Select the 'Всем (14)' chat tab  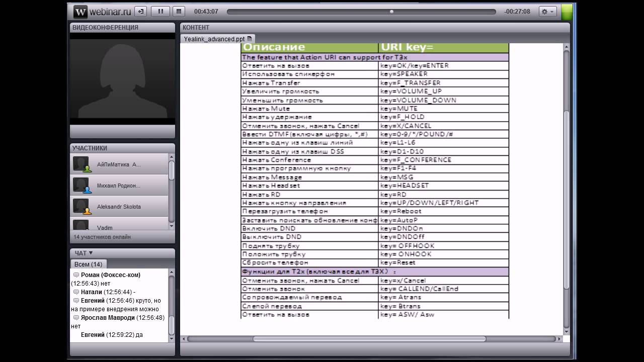tap(88, 264)
